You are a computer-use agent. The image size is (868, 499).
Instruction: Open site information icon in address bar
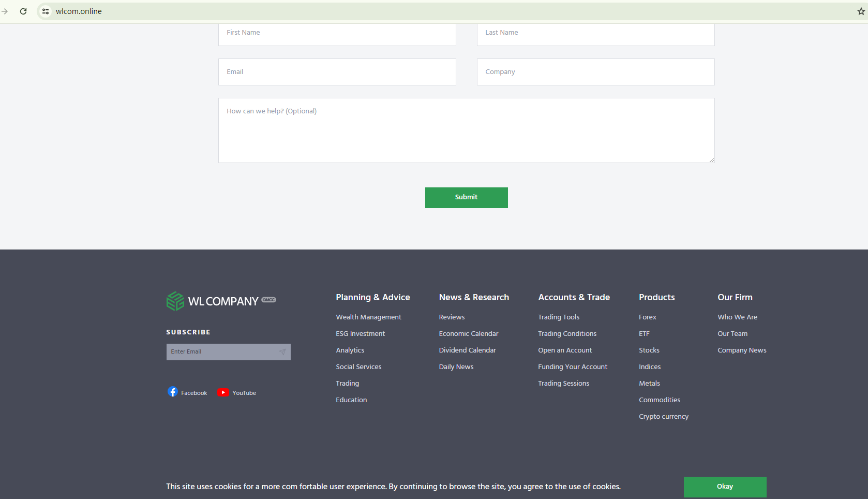pyautogui.click(x=46, y=11)
